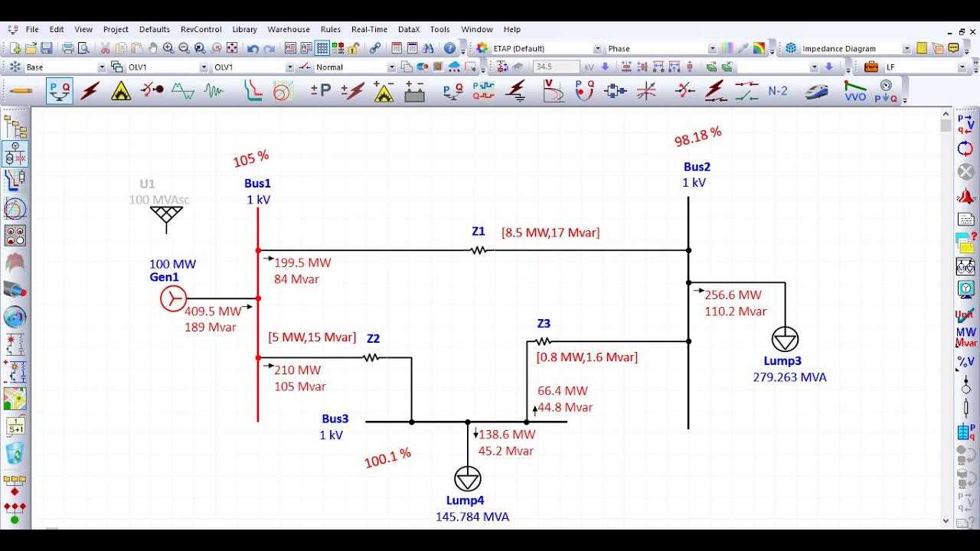This screenshot has width=980, height=551.
Task: Switch to DC Load Flow mode
Action: click(321, 91)
